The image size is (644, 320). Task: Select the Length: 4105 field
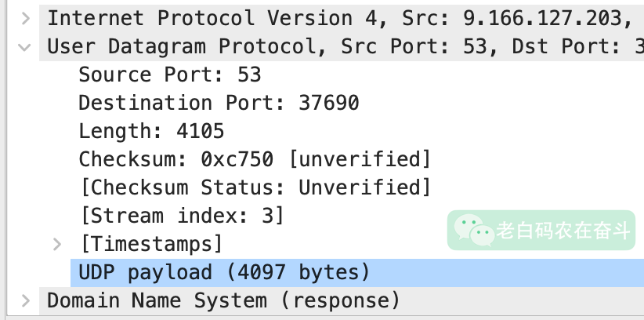coord(151,132)
